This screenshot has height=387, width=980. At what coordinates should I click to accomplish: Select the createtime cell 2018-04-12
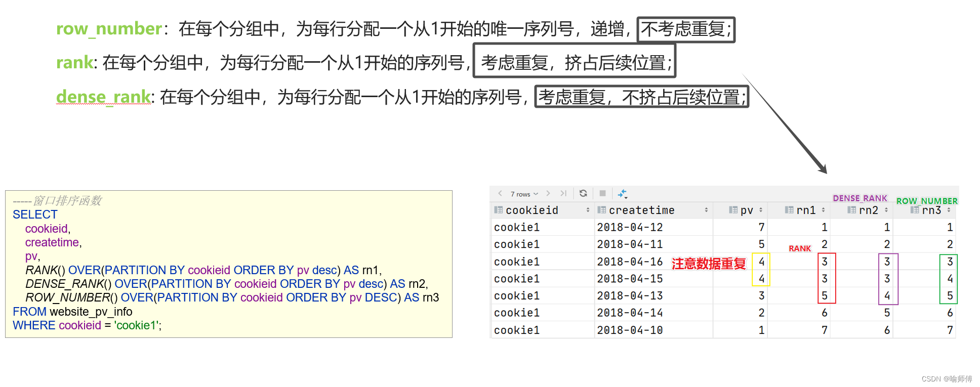630,227
